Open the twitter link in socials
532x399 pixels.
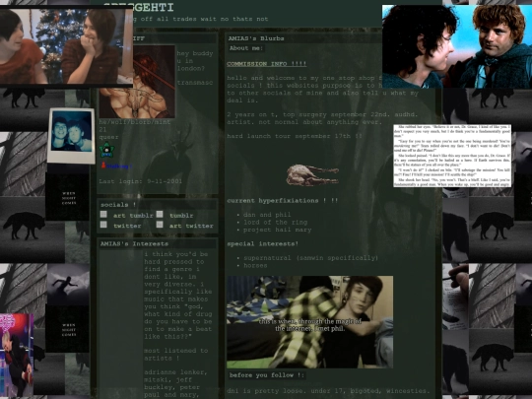click(x=127, y=226)
